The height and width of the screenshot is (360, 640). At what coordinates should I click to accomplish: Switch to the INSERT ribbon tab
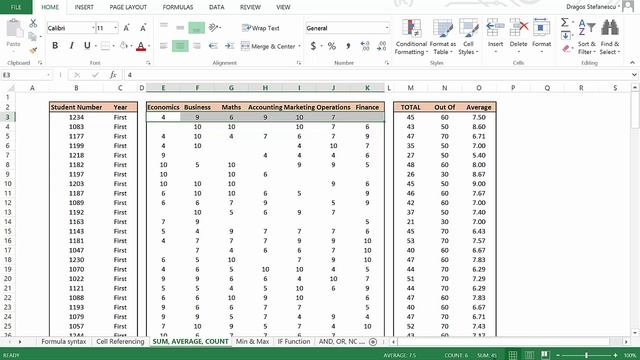(84, 7)
